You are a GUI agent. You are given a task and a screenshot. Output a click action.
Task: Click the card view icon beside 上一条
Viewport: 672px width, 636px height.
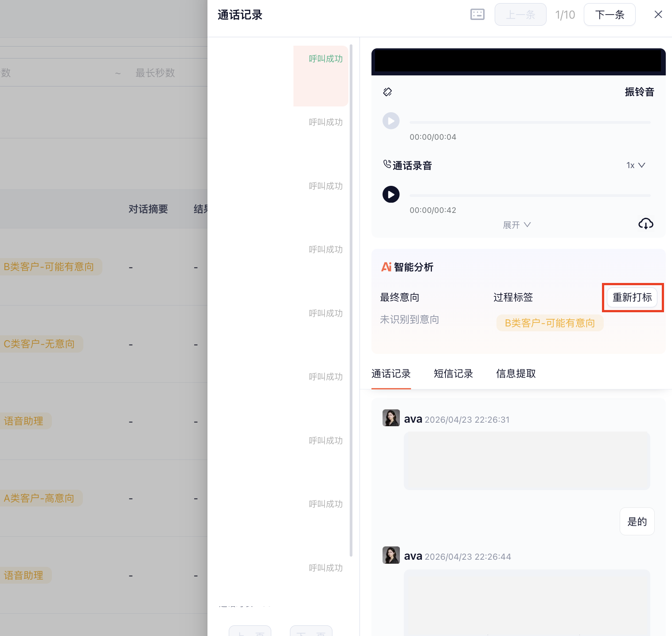(x=477, y=14)
